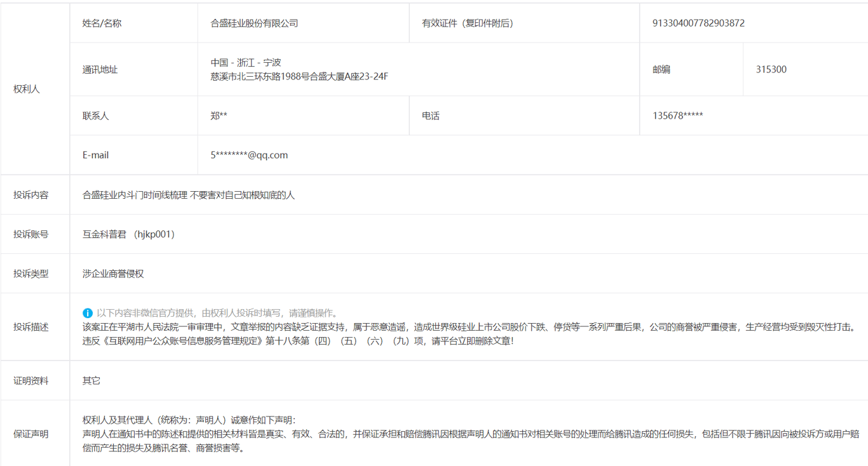Select last line starting 偿而产生的损失
Screen dimensions: 868x466
coord(163,448)
